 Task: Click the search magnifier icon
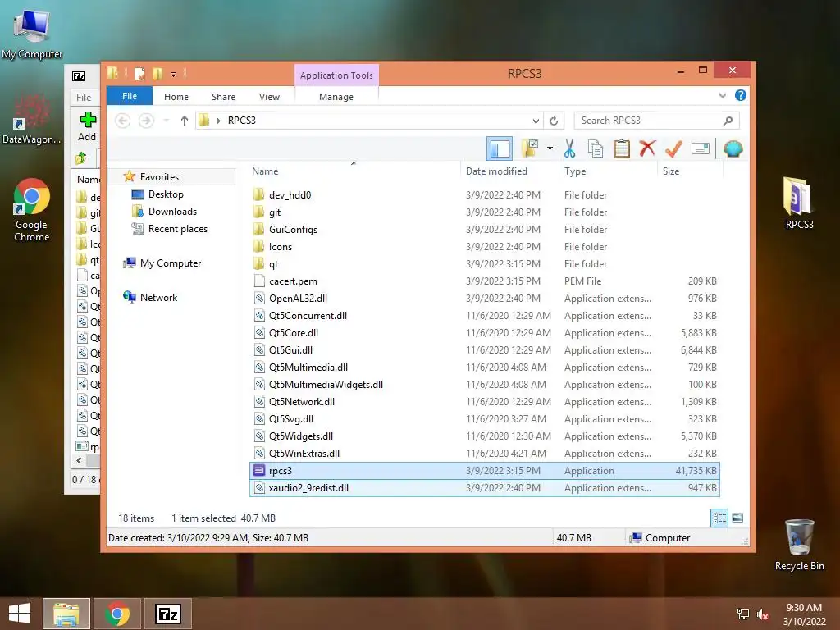pos(728,121)
